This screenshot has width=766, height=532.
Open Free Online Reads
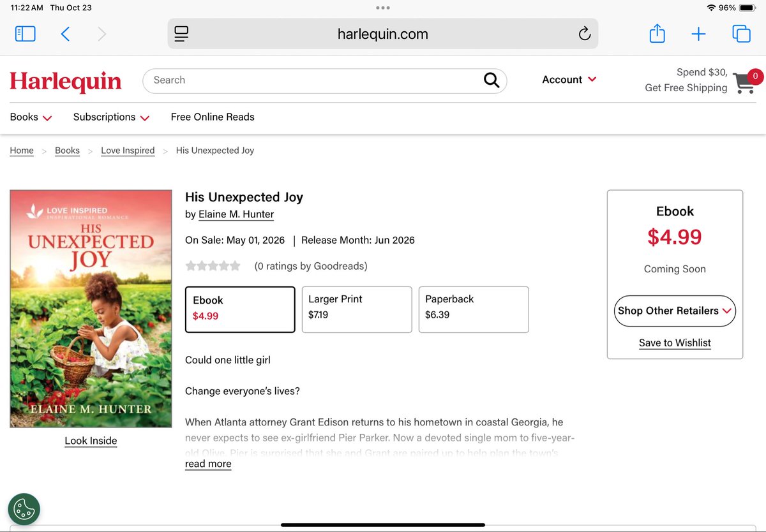[213, 117]
